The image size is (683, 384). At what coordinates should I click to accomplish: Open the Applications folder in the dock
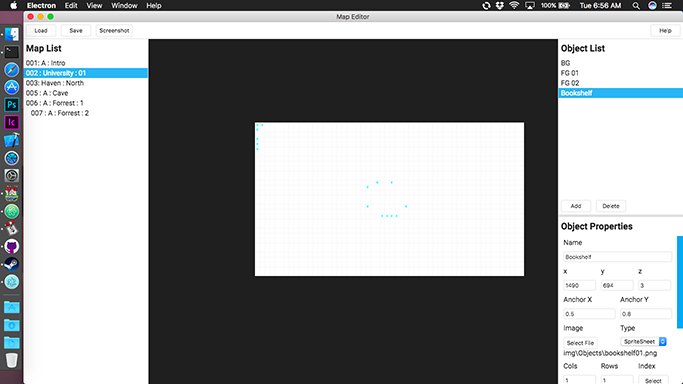click(12, 307)
